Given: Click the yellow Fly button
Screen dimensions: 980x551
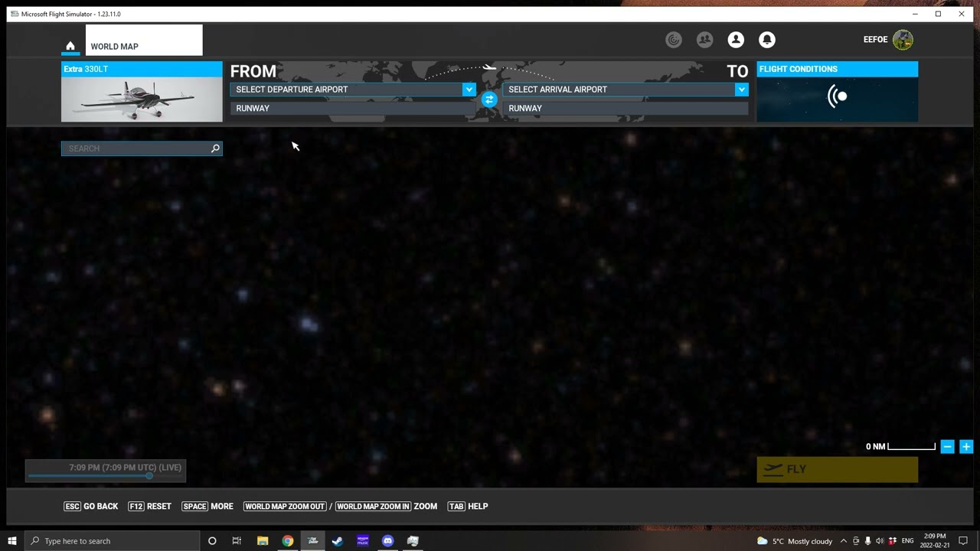Looking at the screenshot, I should 837,469.
